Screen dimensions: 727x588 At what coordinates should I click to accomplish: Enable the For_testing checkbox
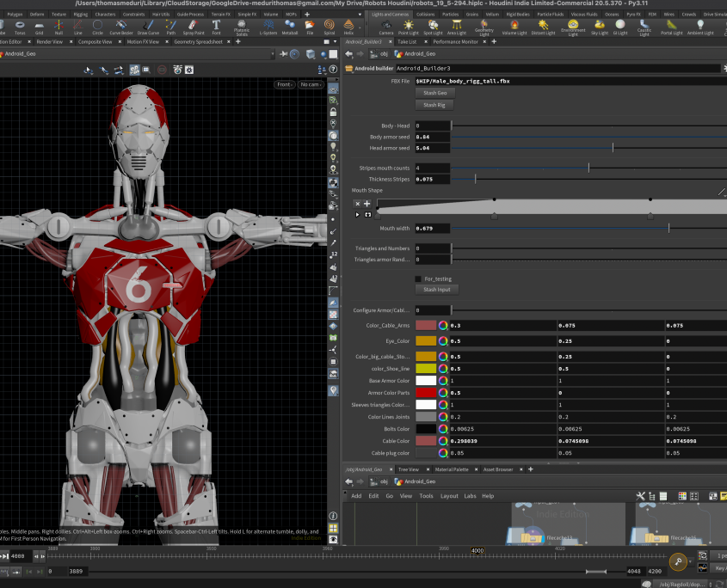click(x=419, y=279)
